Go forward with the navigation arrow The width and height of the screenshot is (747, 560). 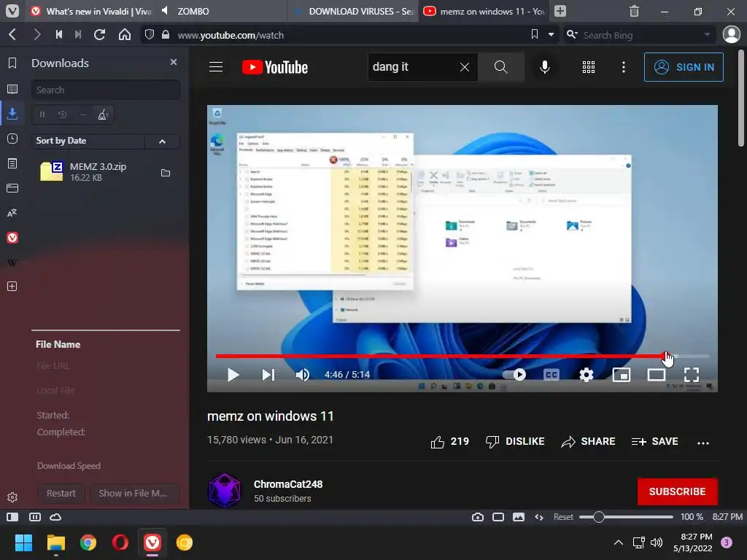click(x=36, y=35)
